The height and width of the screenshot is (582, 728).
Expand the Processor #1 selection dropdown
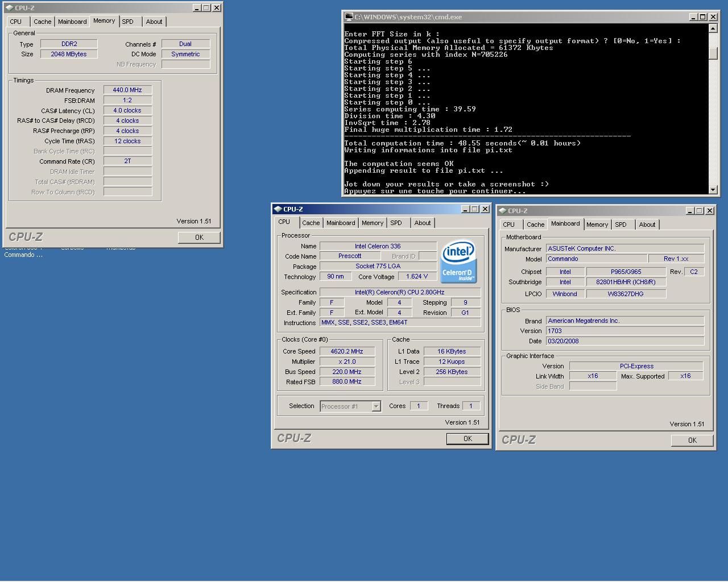pyautogui.click(x=376, y=406)
